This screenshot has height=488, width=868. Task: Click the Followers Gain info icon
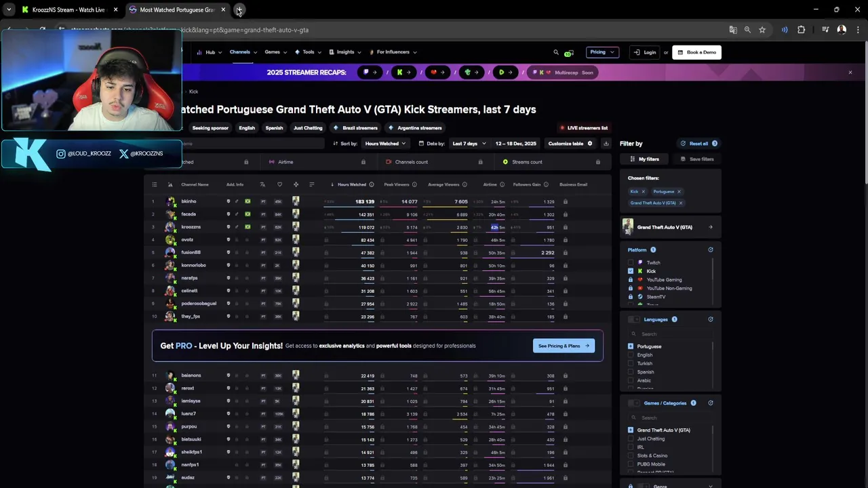[547, 184]
